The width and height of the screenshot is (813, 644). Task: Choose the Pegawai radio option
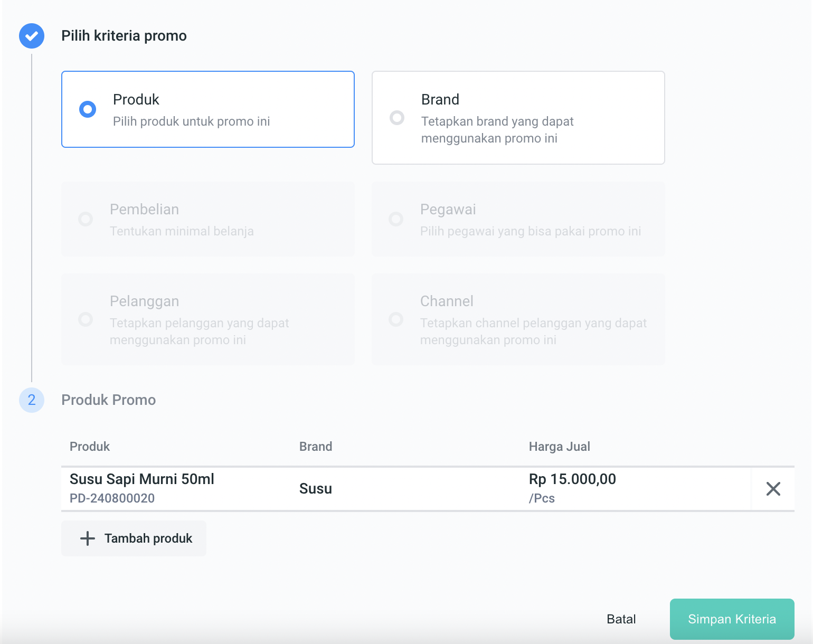coord(396,219)
